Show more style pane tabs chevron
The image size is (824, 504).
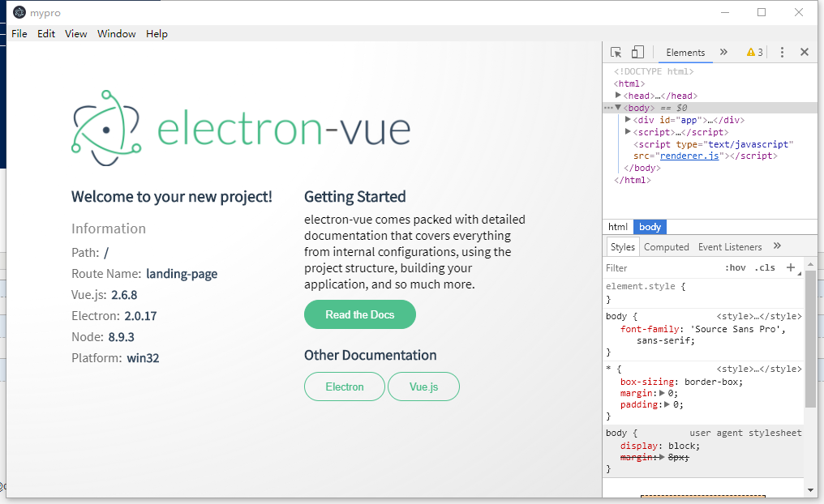777,246
